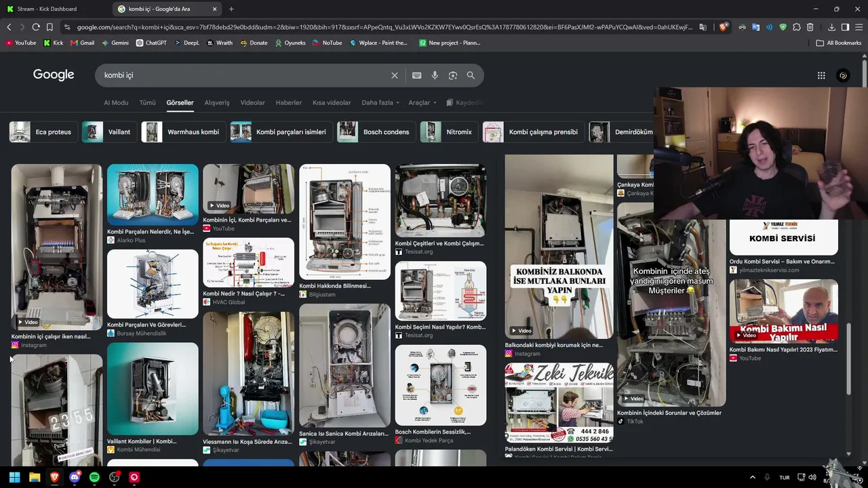The height and width of the screenshot is (488, 868).
Task: Open a new browser tab
Action: click(x=231, y=9)
